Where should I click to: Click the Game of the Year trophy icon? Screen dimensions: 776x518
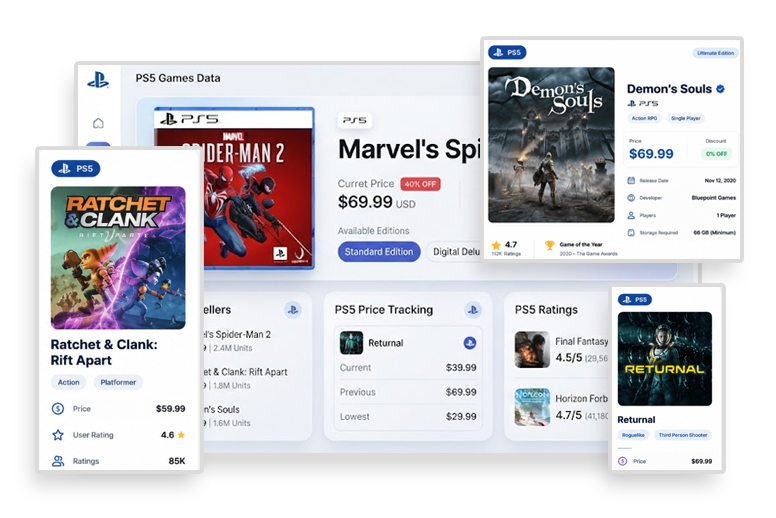(x=549, y=245)
